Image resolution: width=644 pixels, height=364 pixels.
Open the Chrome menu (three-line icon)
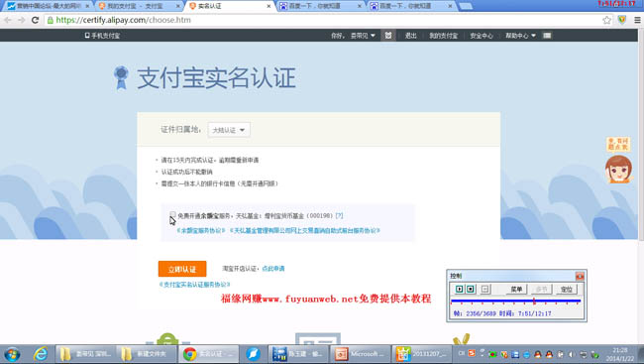click(637, 20)
